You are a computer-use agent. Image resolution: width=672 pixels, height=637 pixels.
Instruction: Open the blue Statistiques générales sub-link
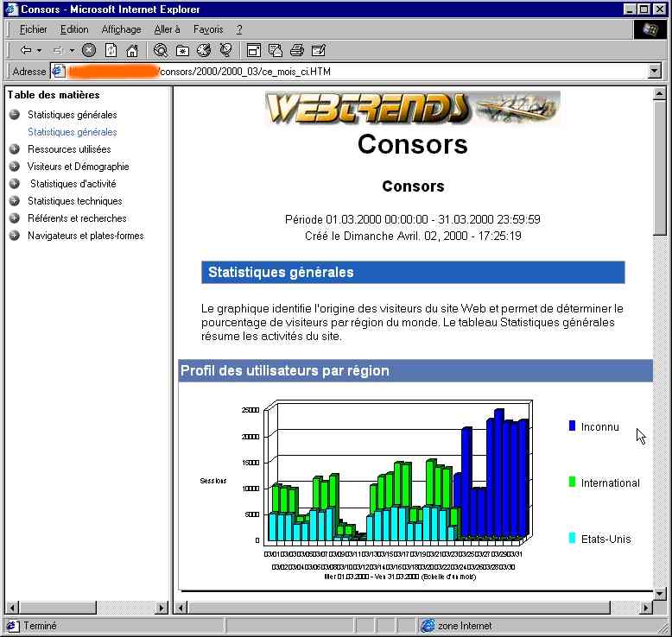click(72, 132)
